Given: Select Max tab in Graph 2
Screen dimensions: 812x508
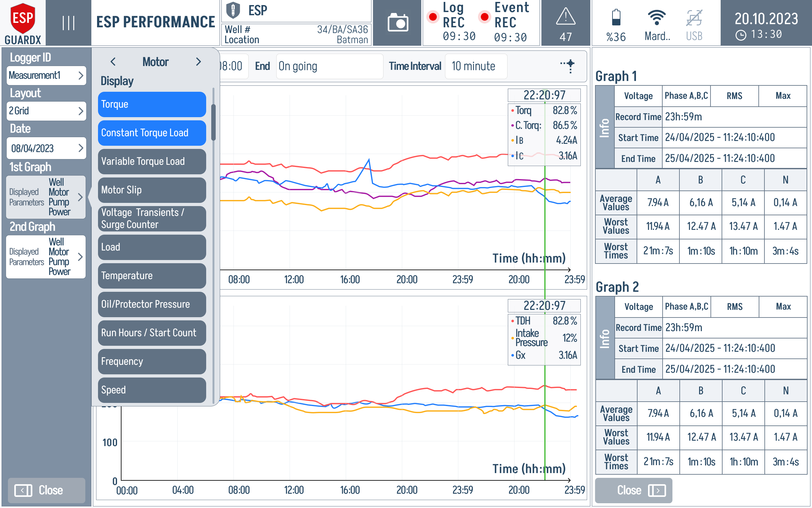Looking at the screenshot, I should 783,306.
